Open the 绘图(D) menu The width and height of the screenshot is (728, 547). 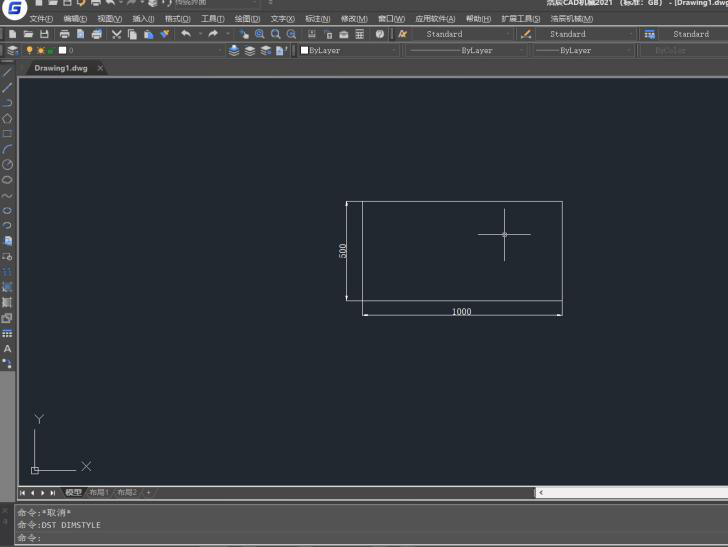(247, 19)
